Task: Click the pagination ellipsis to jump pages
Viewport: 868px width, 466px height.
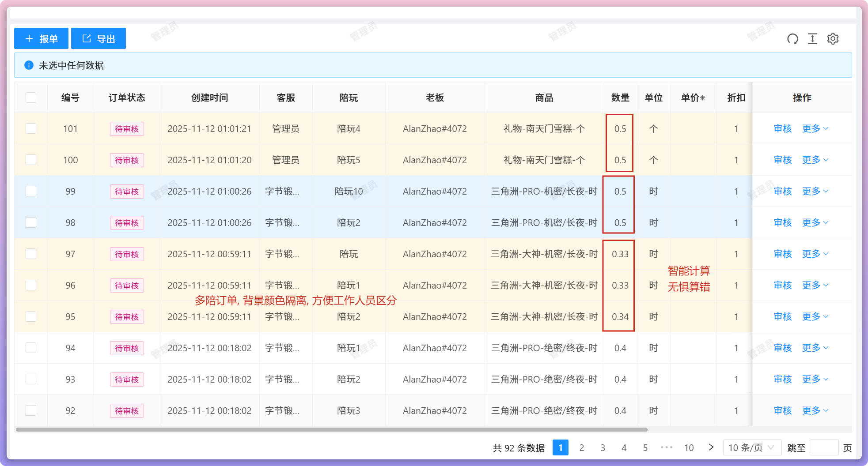Action: click(666, 447)
